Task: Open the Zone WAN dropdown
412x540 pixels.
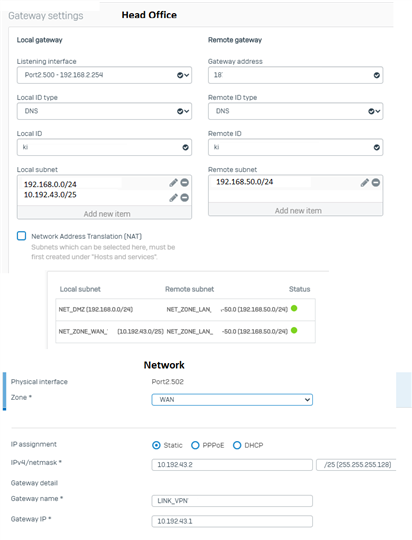Action: point(232,400)
